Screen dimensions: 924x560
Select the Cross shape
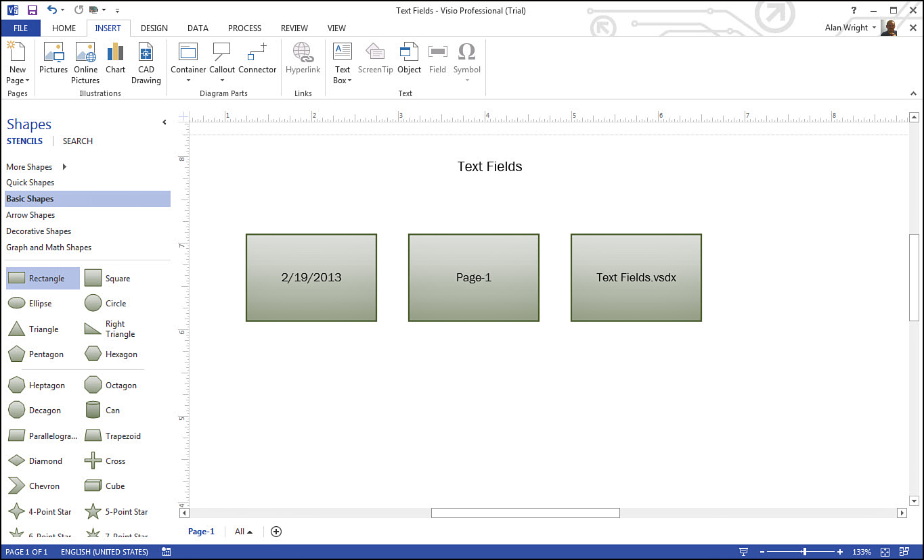point(105,461)
